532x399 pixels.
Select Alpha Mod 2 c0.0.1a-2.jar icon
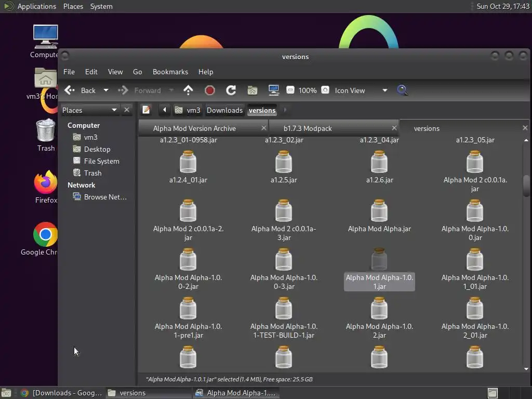[188, 211]
